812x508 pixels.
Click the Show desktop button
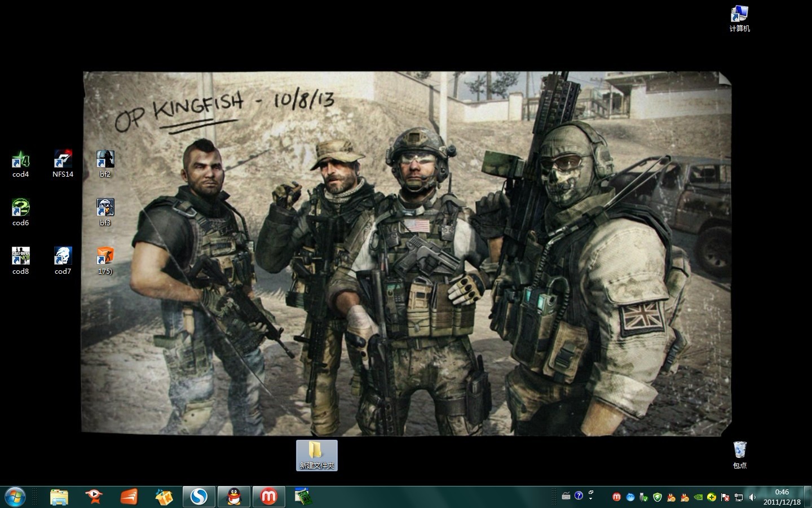click(x=808, y=497)
